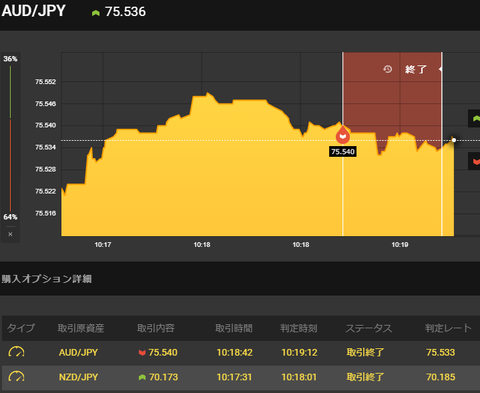The width and height of the screenshot is (480, 393).
Task: Click the 10:19 time axis label
Action: tap(400, 245)
